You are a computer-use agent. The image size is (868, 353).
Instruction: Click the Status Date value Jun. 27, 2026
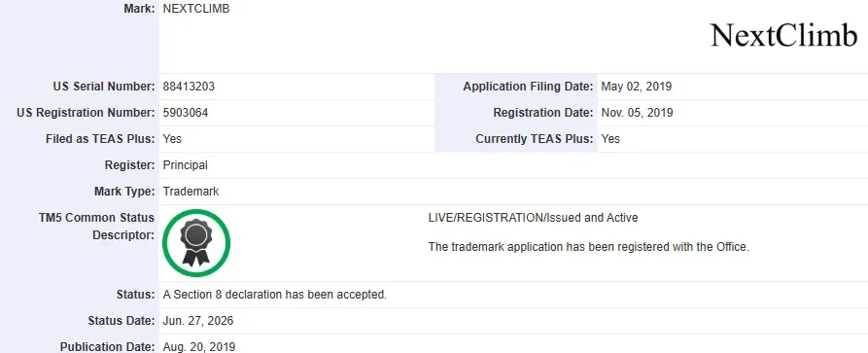click(x=198, y=321)
